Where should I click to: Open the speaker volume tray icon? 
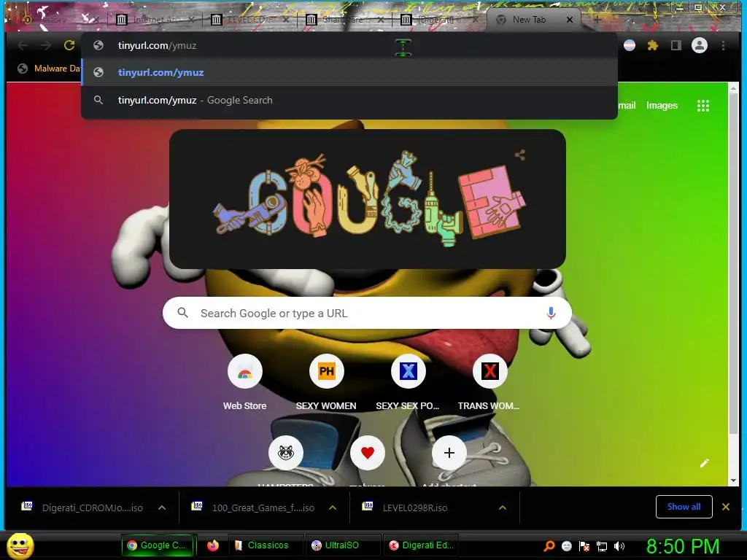coord(619,545)
